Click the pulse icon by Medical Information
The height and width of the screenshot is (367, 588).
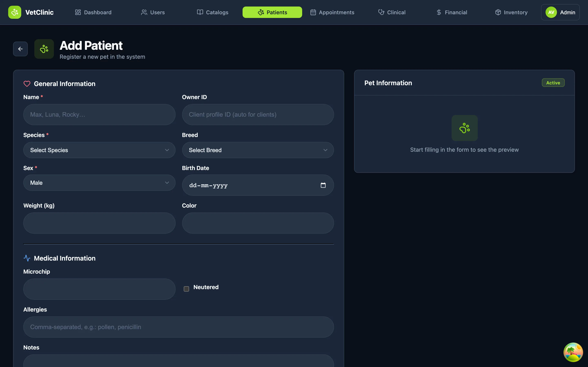pyautogui.click(x=27, y=258)
